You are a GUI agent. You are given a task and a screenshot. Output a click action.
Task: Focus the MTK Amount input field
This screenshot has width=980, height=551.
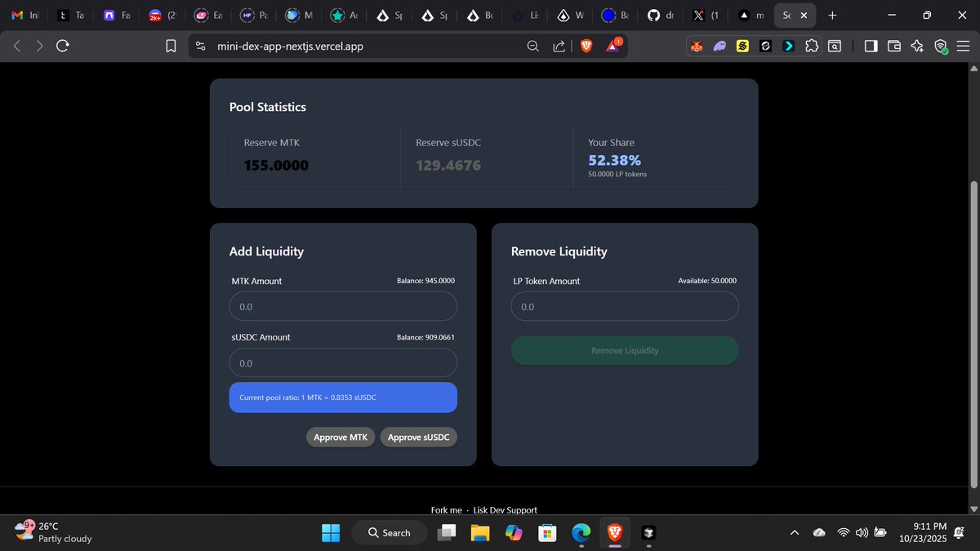click(343, 307)
